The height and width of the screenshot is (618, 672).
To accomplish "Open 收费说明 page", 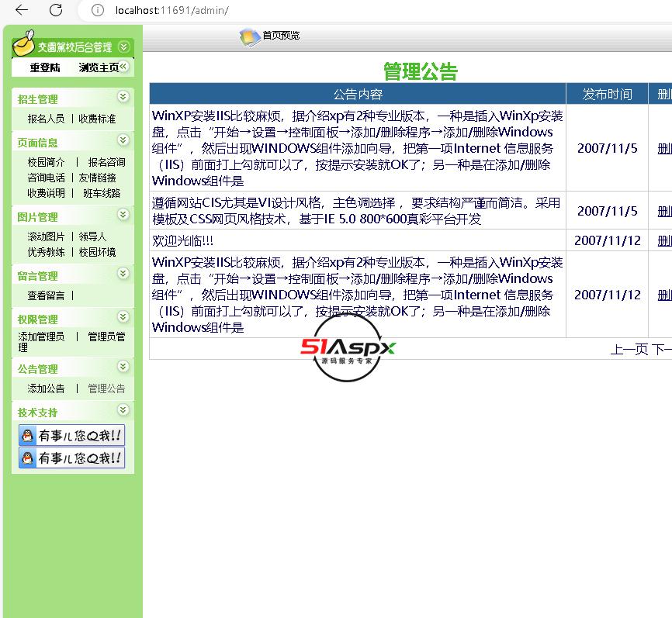I will [46, 193].
